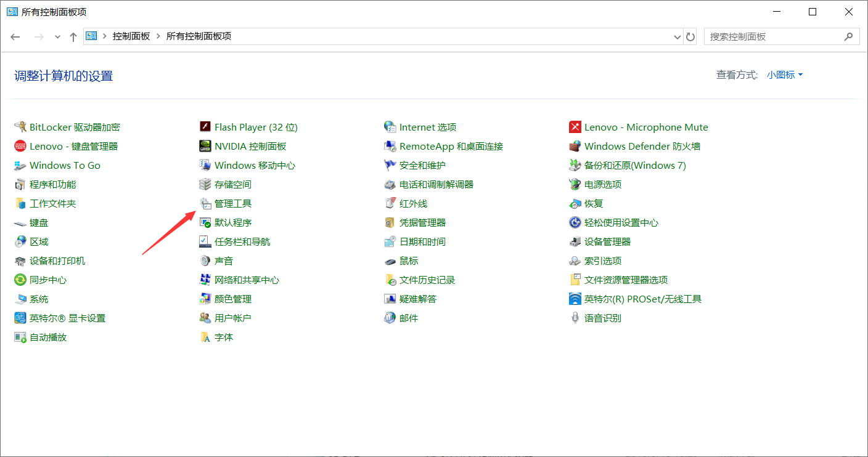Open the NVIDIA 控制面板 icon

pos(205,146)
